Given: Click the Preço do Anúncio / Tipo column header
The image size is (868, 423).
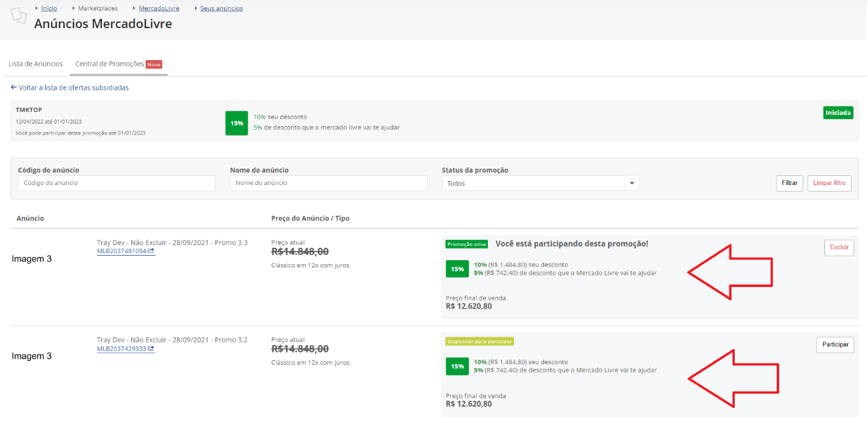Looking at the screenshot, I should (x=310, y=218).
